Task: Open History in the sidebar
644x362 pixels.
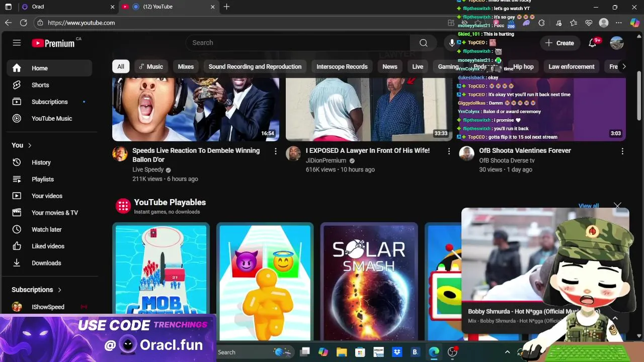Action: point(49,162)
